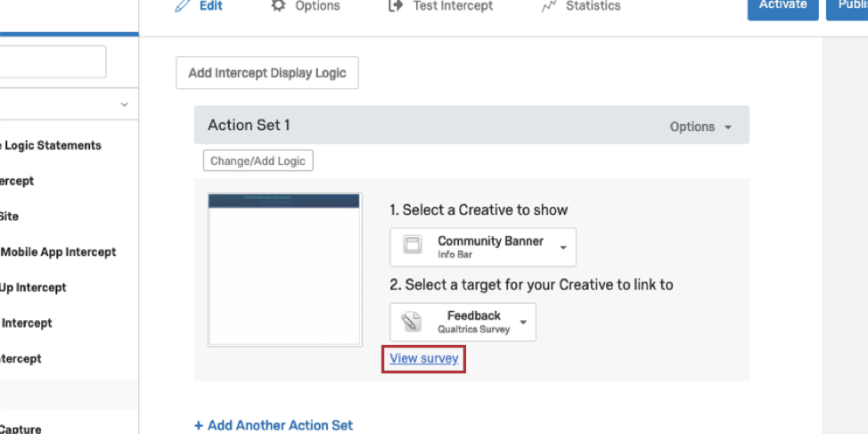Click Add Intercept Display Logic button

pyautogui.click(x=267, y=73)
